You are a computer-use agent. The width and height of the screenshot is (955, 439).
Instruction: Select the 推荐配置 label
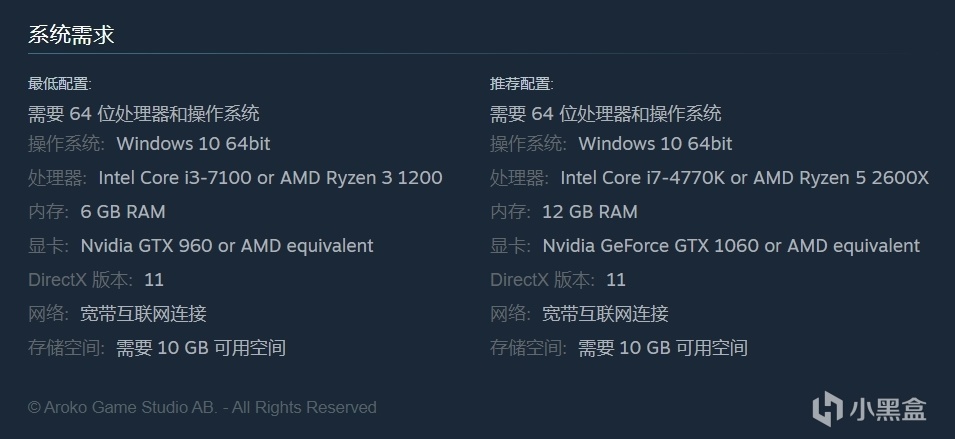coord(521,84)
